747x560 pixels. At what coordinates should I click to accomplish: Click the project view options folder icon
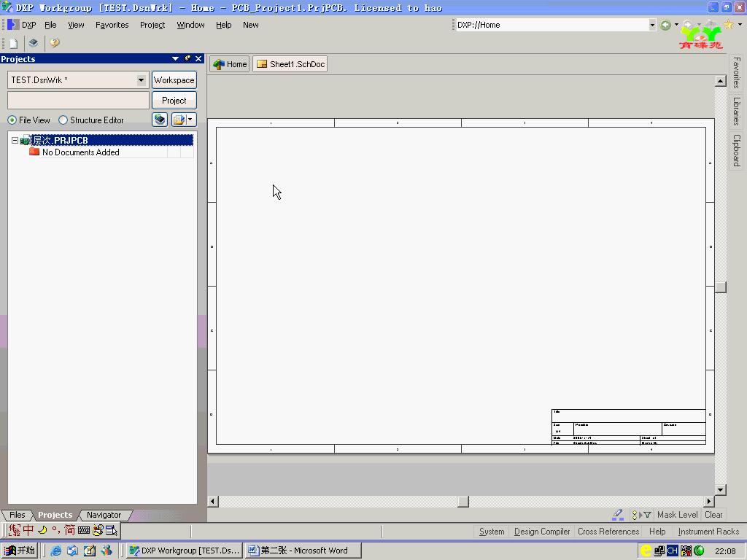(x=179, y=120)
